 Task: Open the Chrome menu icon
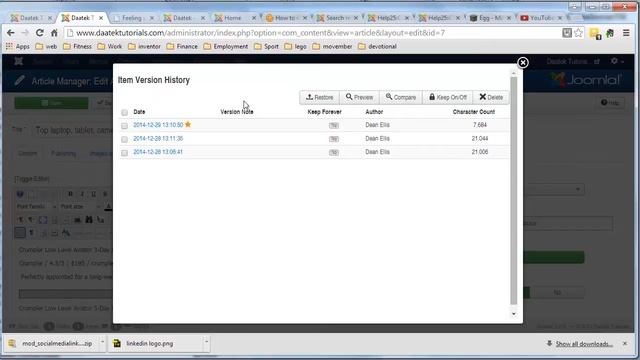(x=626, y=33)
